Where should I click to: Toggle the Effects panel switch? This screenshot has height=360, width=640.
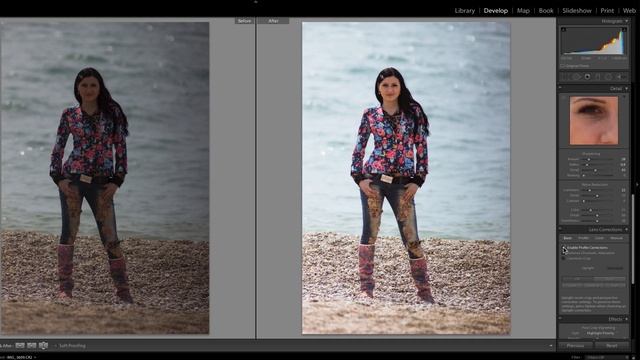[560, 318]
